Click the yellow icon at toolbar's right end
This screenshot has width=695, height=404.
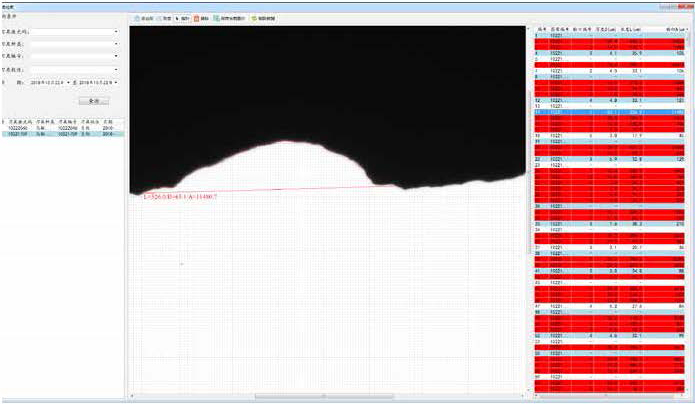[263, 18]
